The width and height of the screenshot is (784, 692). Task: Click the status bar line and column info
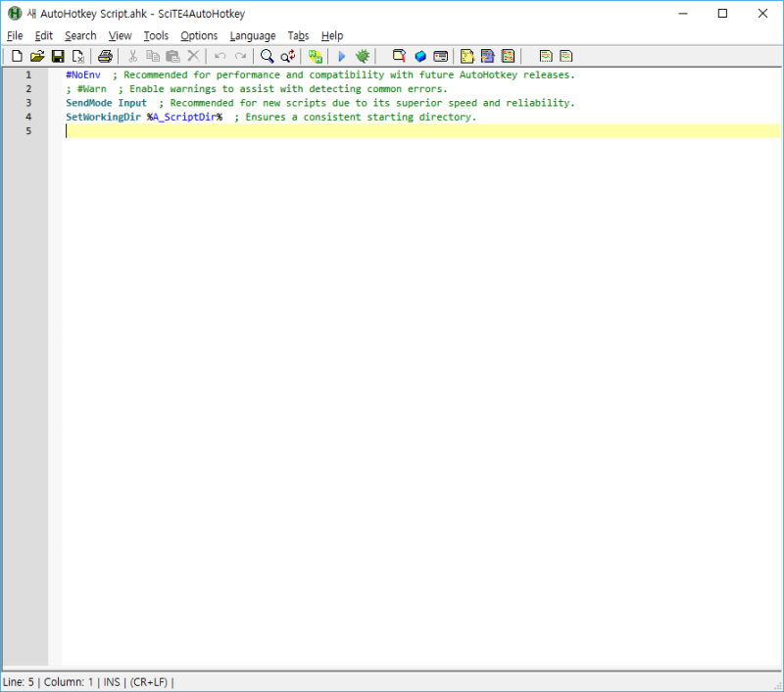(x=49, y=681)
